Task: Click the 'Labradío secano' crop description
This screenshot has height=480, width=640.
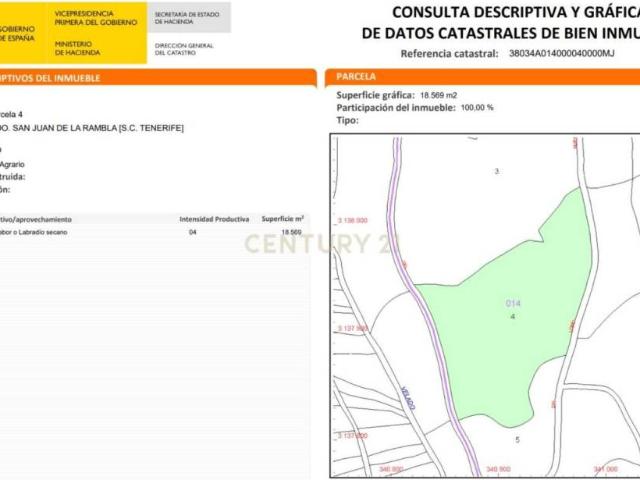Action: [43, 232]
